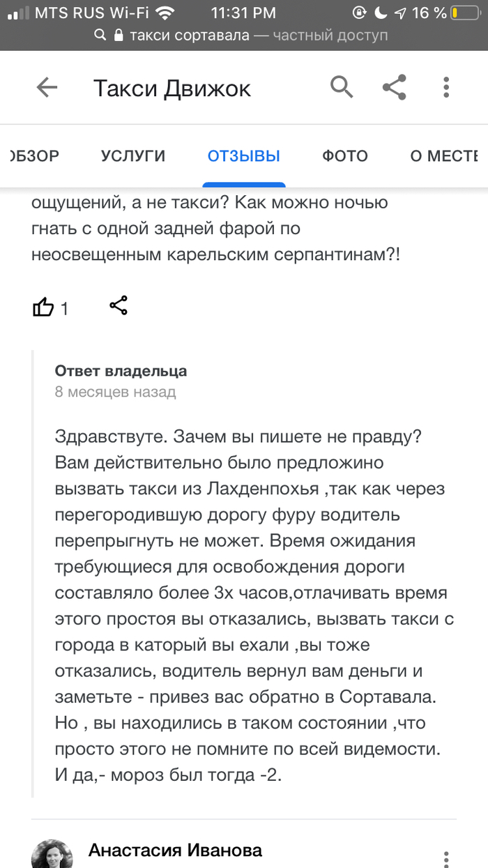Select the Отзывы tab
Image resolution: width=488 pixels, height=868 pixels.
point(244,156)
